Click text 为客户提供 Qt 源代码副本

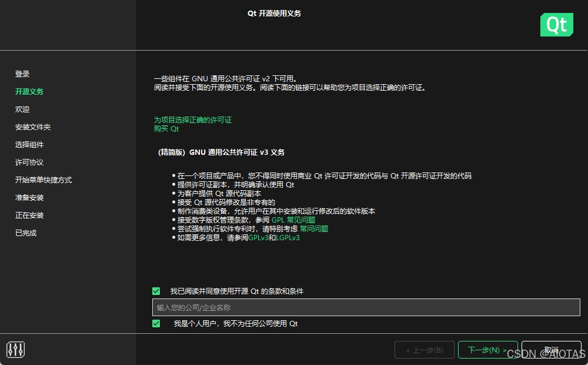[x=219, y=193]
